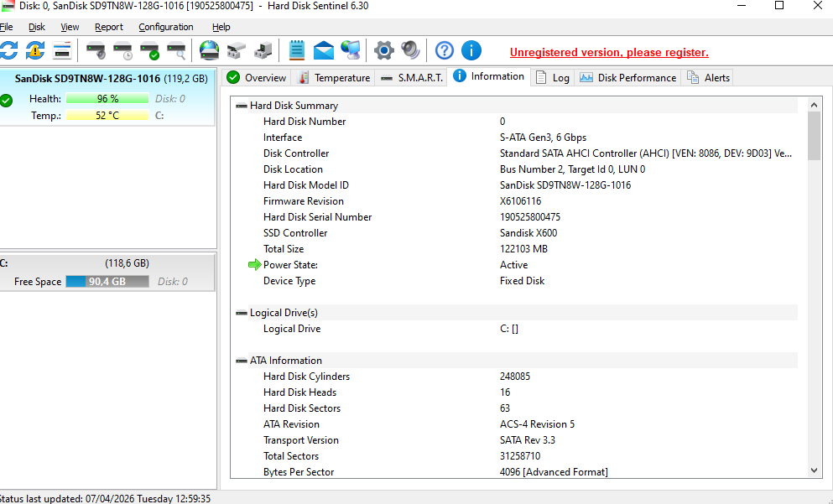
Task: Open the Configuration menu
Action: [165, 27]
